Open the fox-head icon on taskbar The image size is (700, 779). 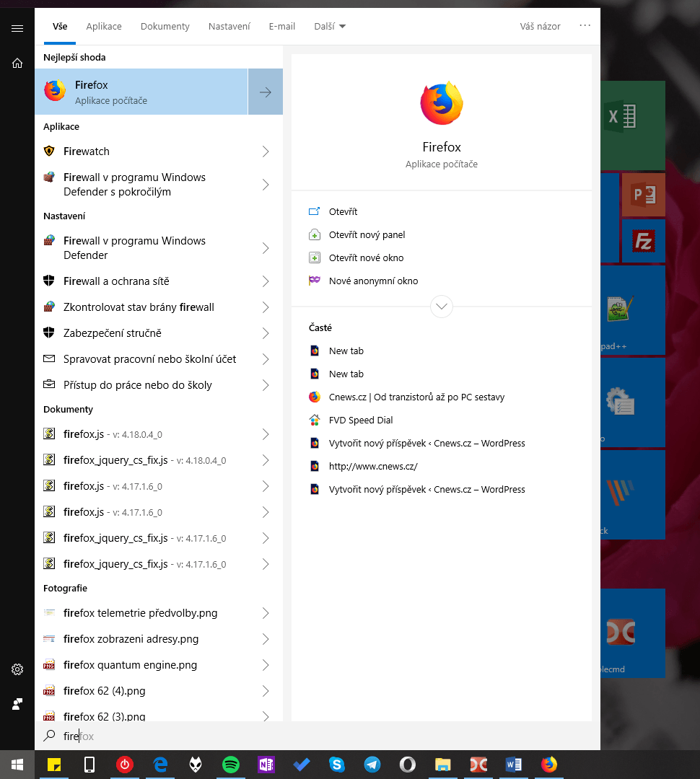(x=196, y=765)
